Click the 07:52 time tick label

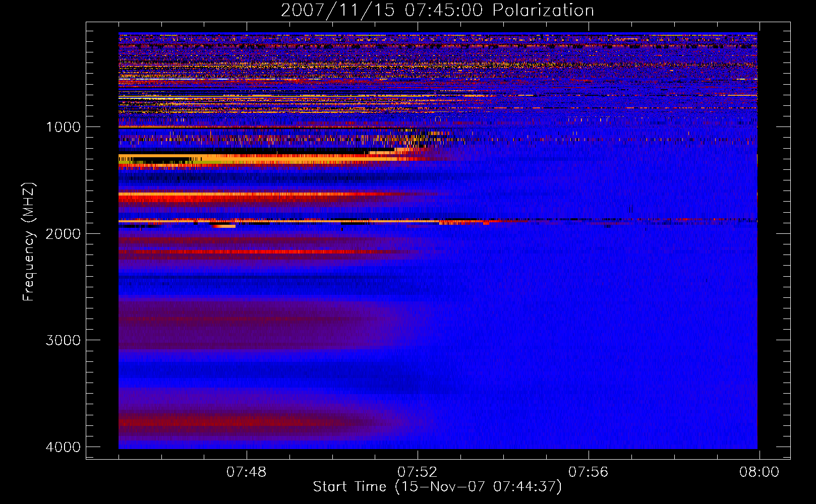pos(418,472)
